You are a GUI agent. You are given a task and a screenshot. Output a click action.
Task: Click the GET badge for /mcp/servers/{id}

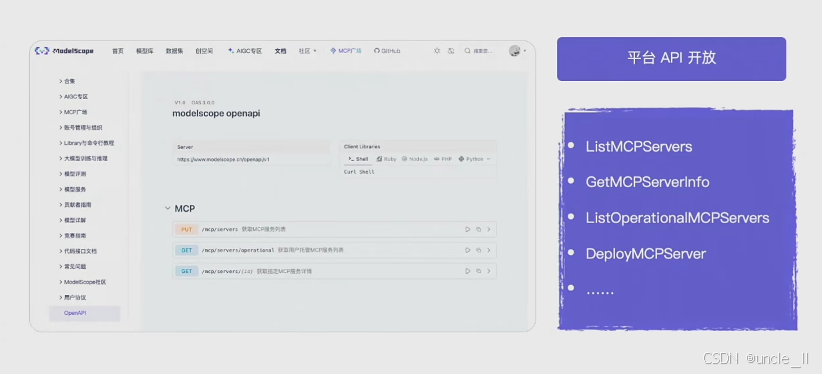click(x=187, y=271)
